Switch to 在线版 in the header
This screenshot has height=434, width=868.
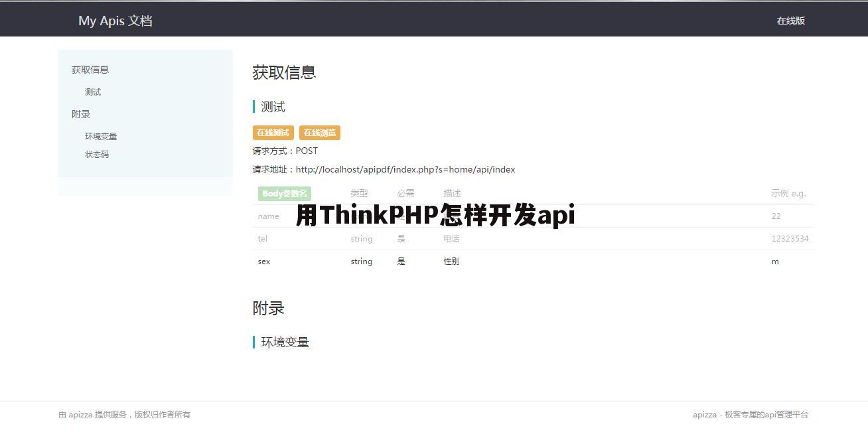(x=790, y=21)
